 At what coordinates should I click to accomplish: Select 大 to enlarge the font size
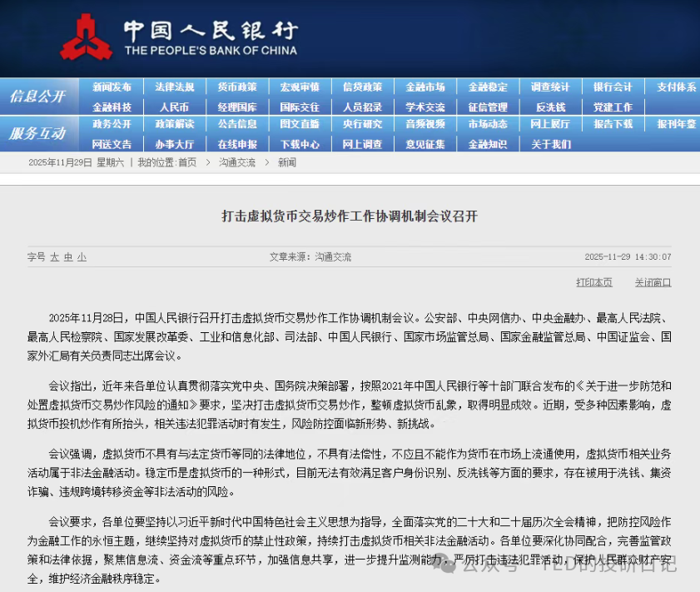54,258
